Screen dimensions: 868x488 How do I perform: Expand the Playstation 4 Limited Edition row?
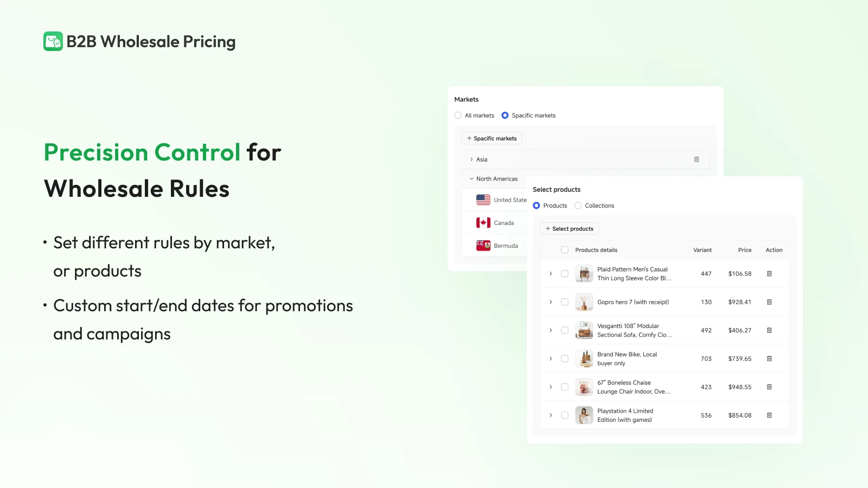pos(551,415)
